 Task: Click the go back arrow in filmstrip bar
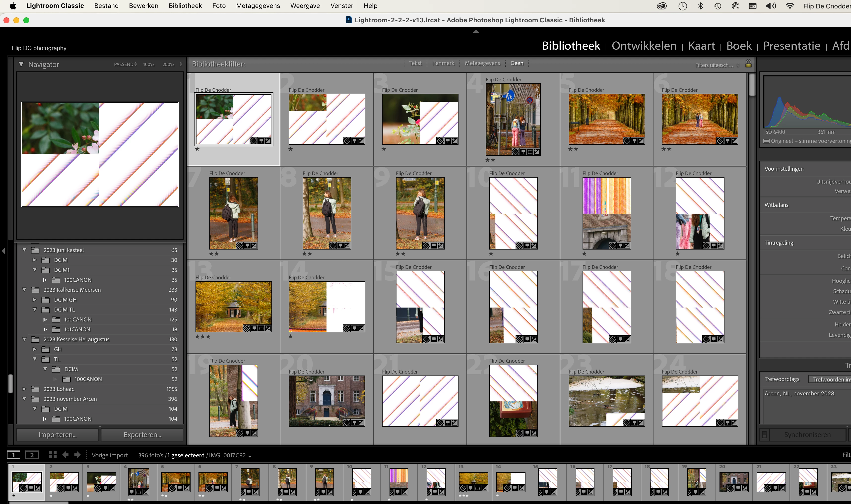(65, 455)
